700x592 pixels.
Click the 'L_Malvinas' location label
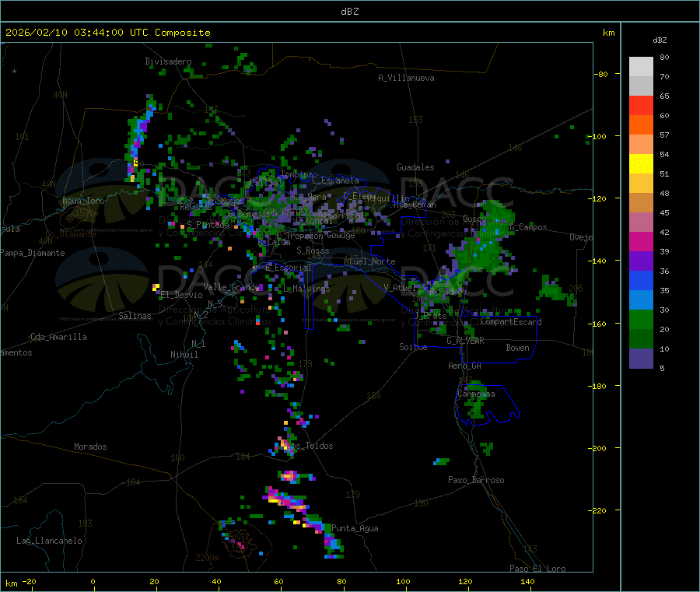(x=306, y=289)
